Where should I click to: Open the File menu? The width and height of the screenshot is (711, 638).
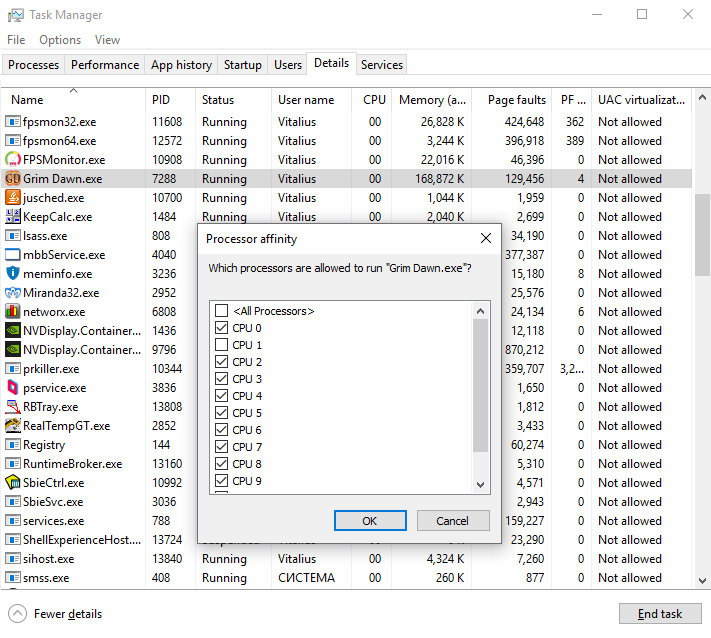[16, 40]
